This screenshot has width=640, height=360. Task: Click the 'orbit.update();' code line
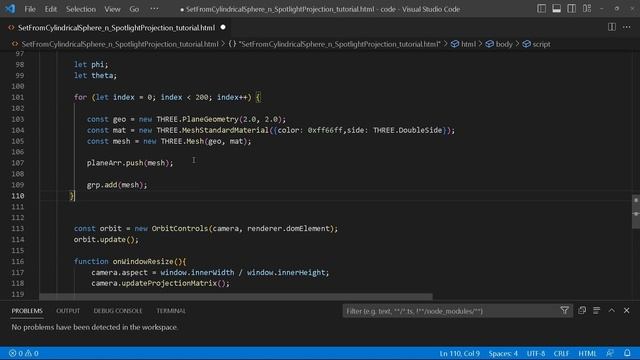coord(106,240)
